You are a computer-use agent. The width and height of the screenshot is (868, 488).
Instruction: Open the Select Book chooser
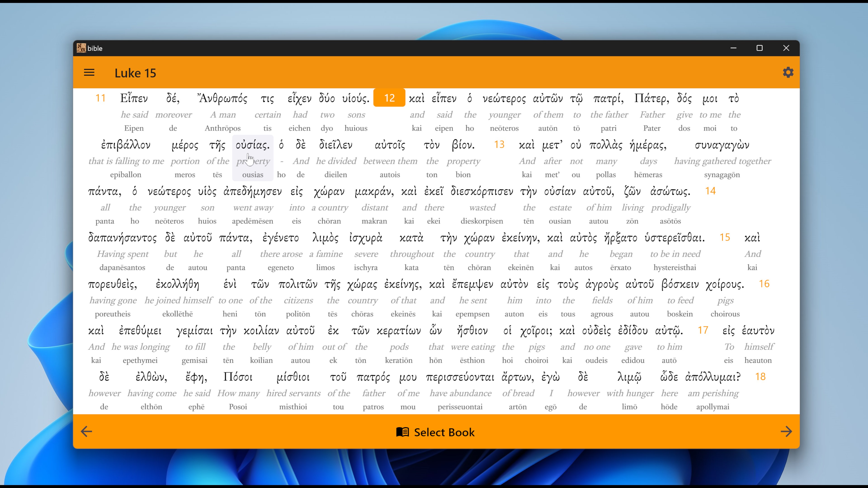coord(444,432)
